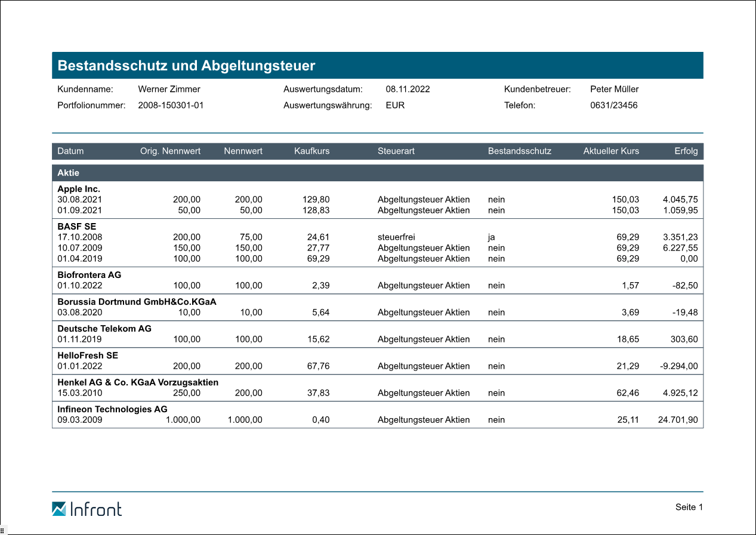Click the Infineon Technologies AG security name
This screenshot has width=756, height=535.
112,409
